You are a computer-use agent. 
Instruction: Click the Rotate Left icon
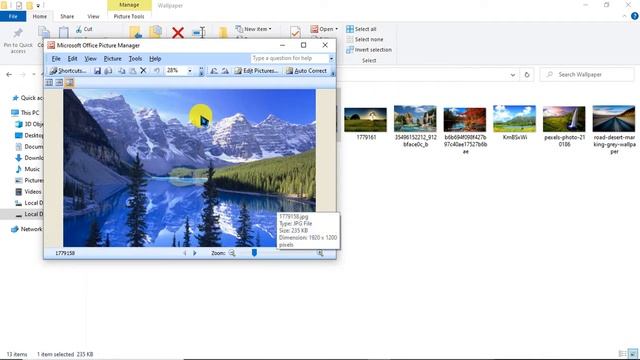coord(214,71)
